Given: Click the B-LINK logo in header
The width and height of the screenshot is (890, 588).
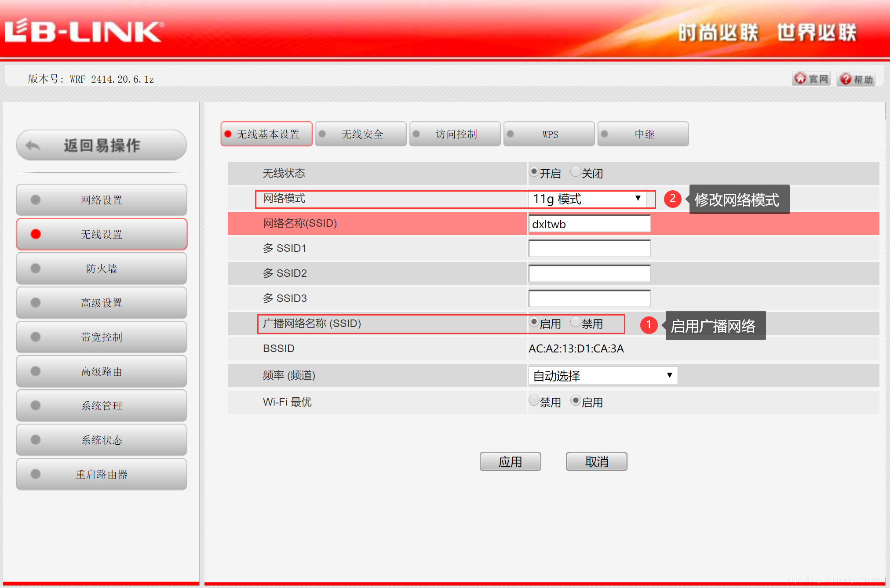Looking at the screenshot, I should click(x=84, y=32).
